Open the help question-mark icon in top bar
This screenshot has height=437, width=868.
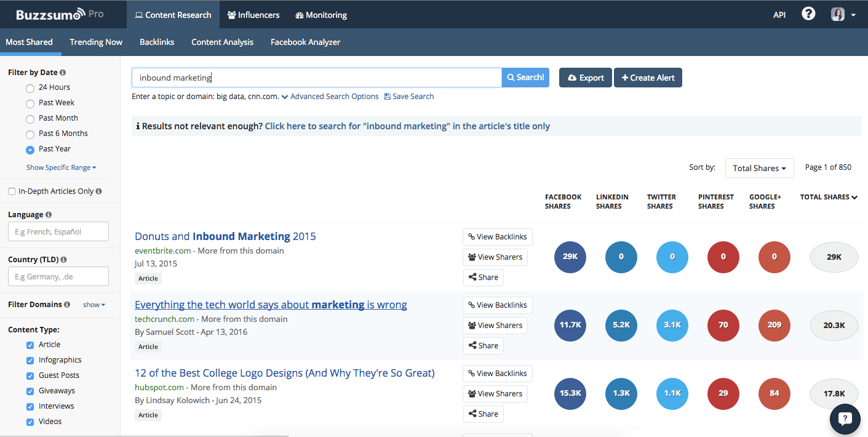click(x=808, y=13)
